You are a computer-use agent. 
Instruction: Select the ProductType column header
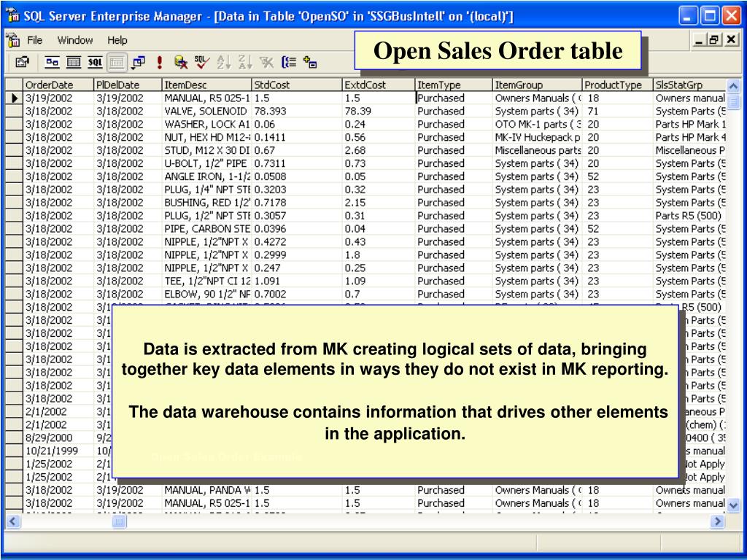tap(618, 85)
